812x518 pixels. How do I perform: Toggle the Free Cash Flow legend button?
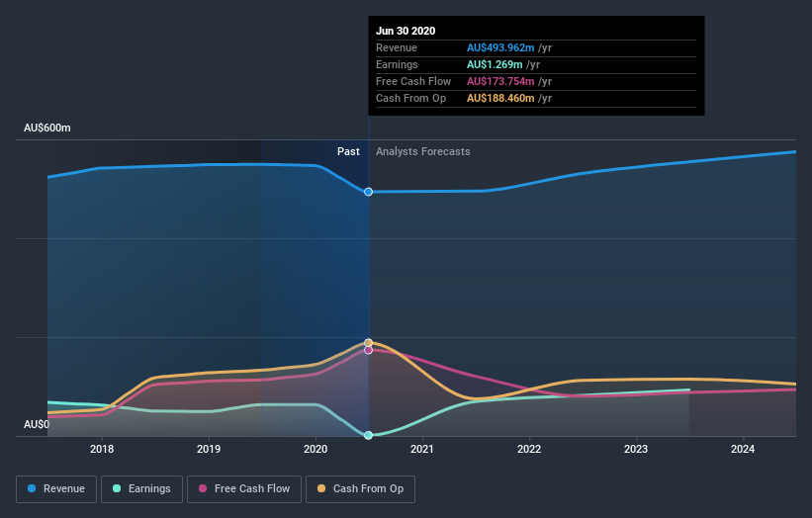[x=244, y=489]
